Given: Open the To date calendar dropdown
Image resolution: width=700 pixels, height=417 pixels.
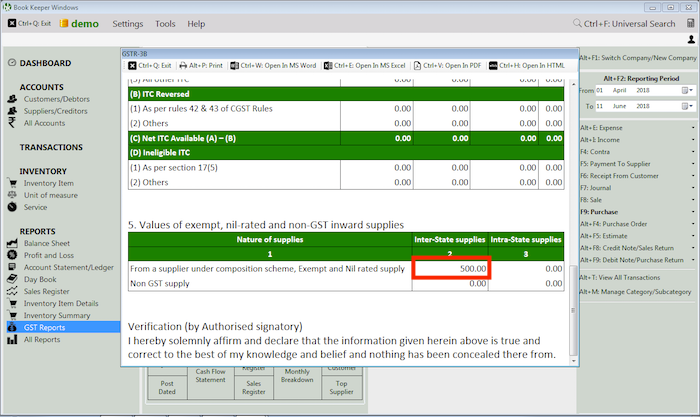Looking at the screenshot, I should 688,106.
